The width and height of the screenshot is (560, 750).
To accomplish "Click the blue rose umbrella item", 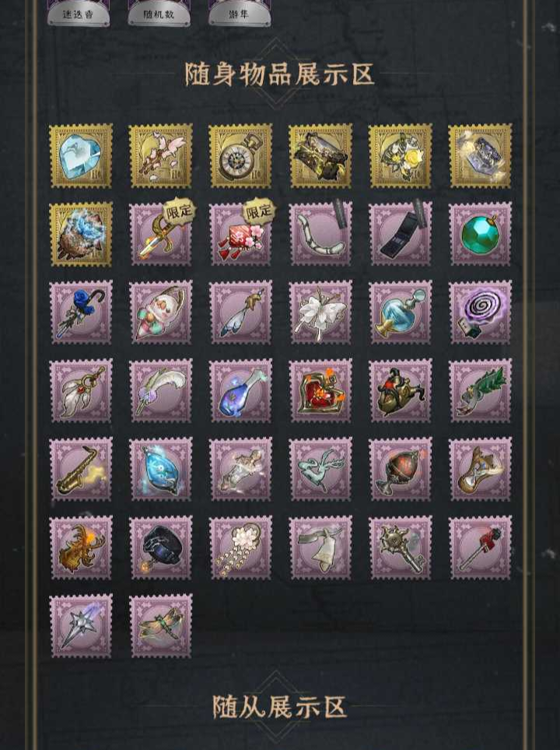I will [81, 312].
